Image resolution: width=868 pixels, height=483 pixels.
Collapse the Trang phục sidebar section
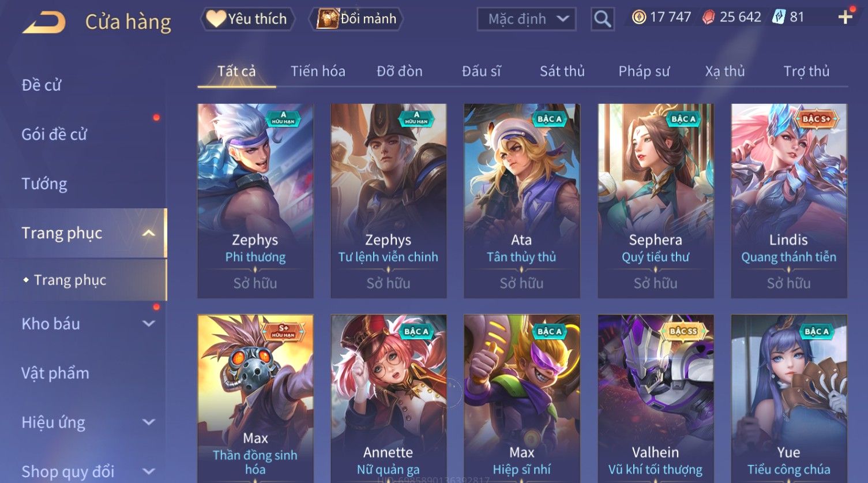(148, 233)
